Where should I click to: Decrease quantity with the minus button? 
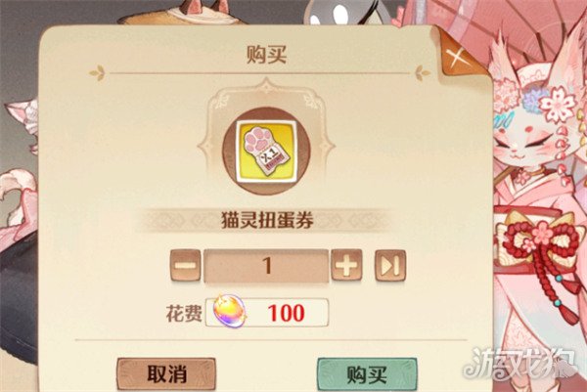coord(185,265)
